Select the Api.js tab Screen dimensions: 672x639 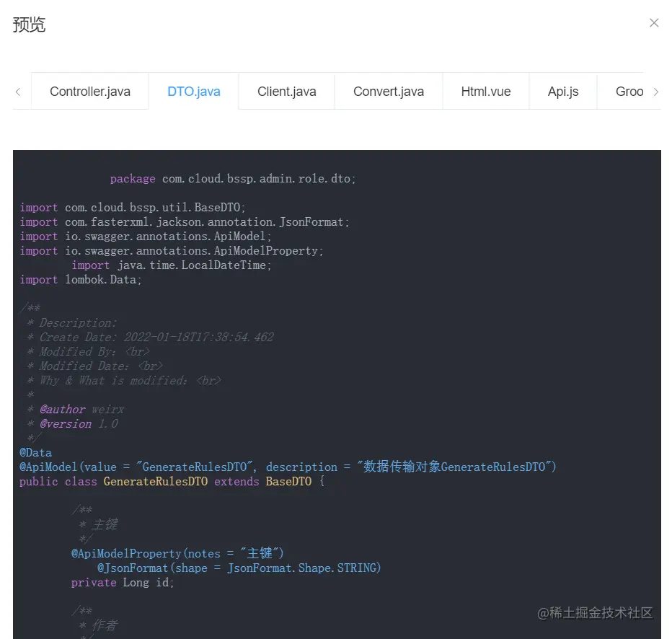562,92
